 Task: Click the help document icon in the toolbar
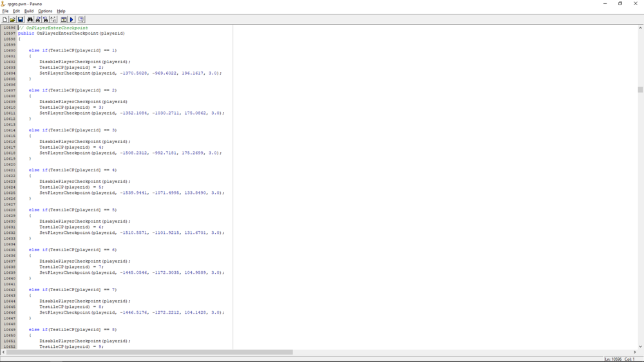tap(81, 19)
